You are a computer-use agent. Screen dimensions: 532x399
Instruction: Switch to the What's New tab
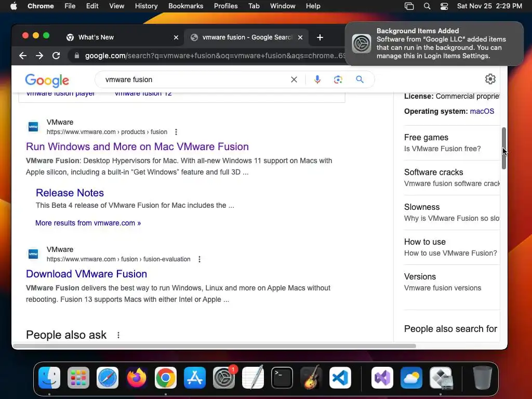(x=122, y=37)
